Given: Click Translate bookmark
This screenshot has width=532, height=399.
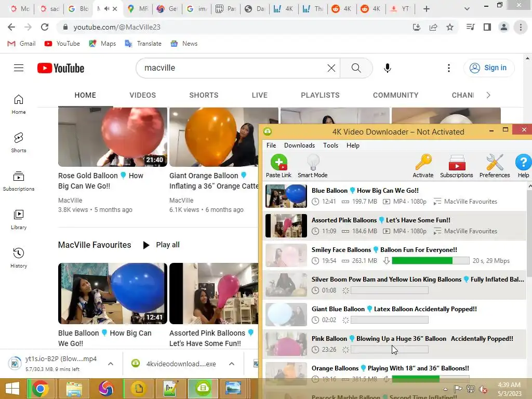Looking at the screenshot, I should (x=143, y=44).
